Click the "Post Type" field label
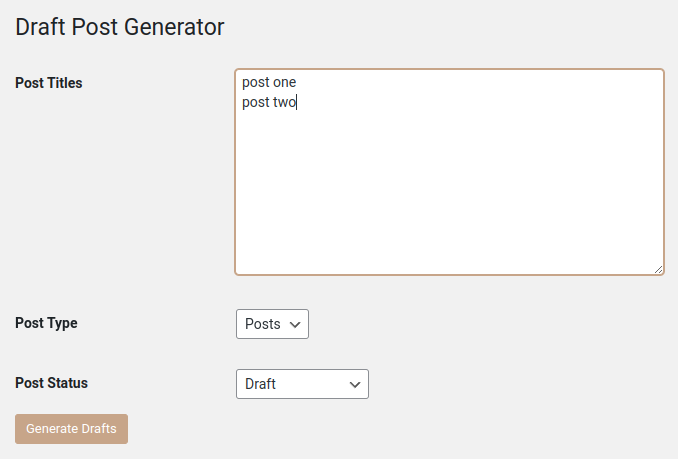Viewport: 678px width, 459px height. (x=46, y=323)
